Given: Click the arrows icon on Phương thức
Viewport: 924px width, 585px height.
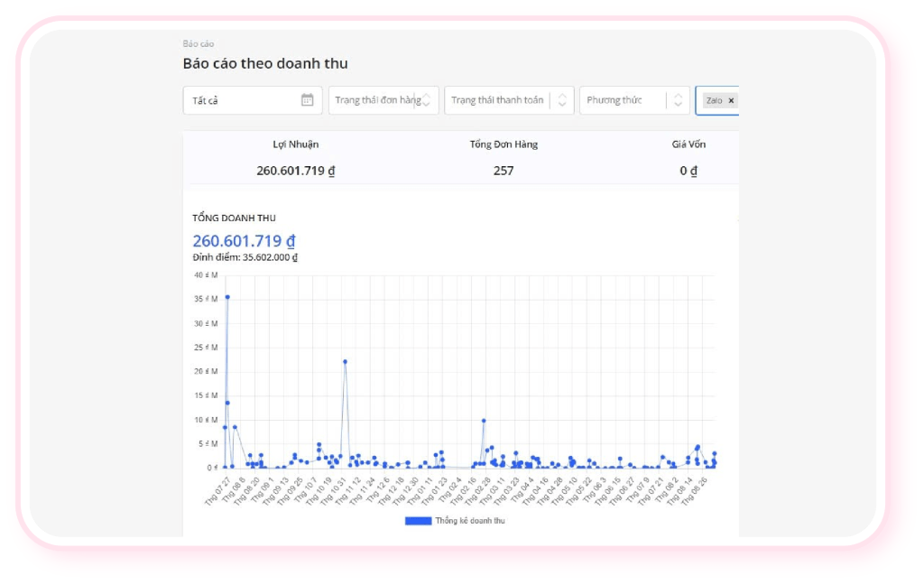Looking at the screenshot, I should point(679,100).
